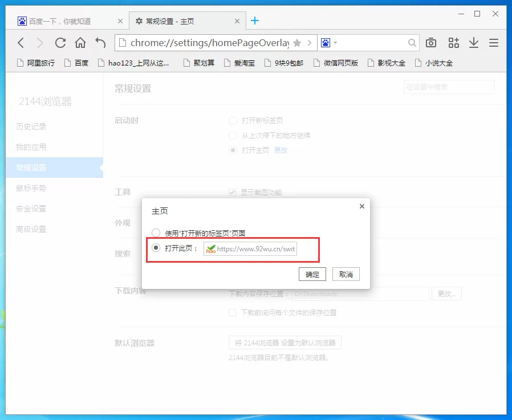The width and height of the screenshot is (512, 420).
Task: Select the 打开主页 startup radio
Action: tap(233, 150)
